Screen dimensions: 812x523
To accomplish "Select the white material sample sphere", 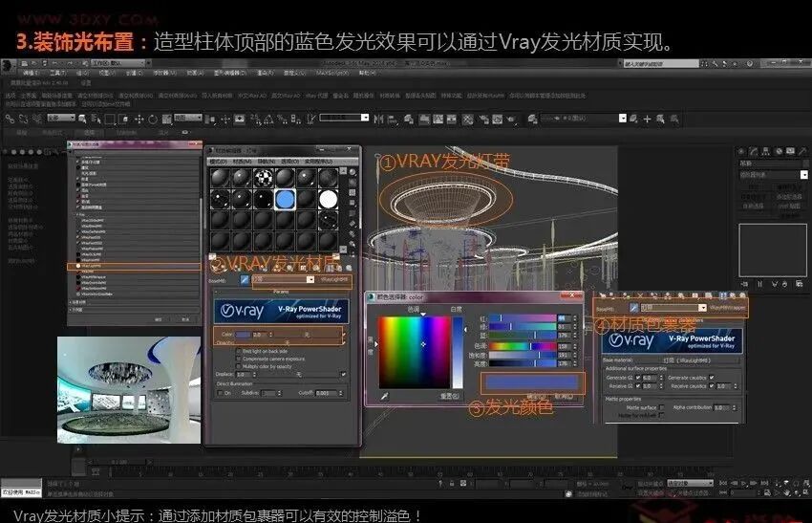I will coord(328,199).
